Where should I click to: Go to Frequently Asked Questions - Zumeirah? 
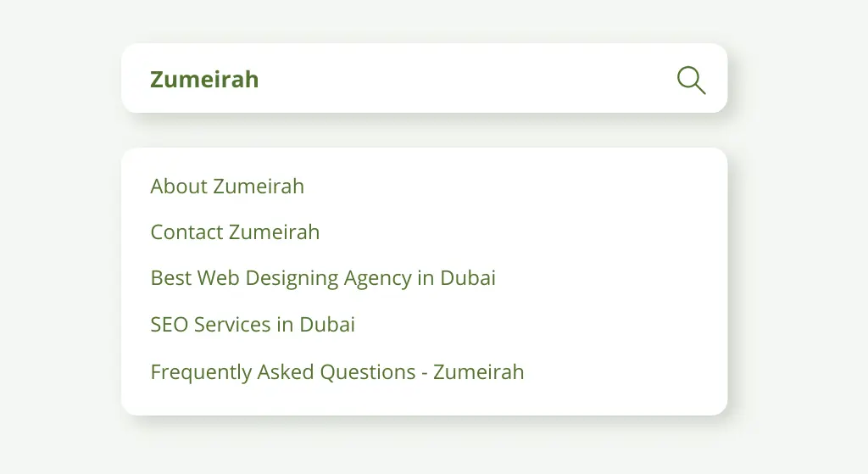(x=337, y=371)
